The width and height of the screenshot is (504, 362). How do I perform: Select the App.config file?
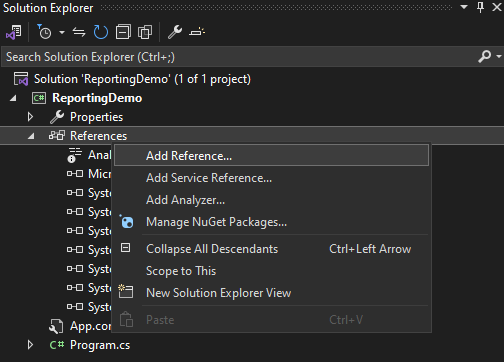pyautogui.click(x=90, y=326)
